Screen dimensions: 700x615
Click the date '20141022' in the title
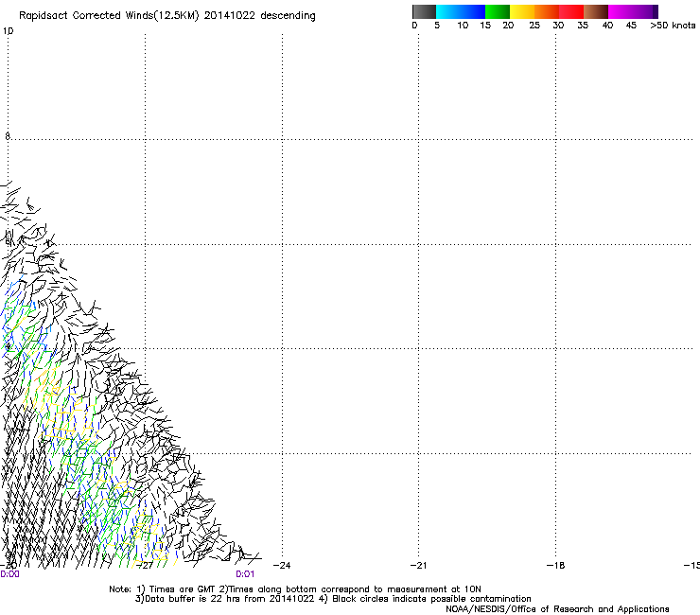point(230,15)
